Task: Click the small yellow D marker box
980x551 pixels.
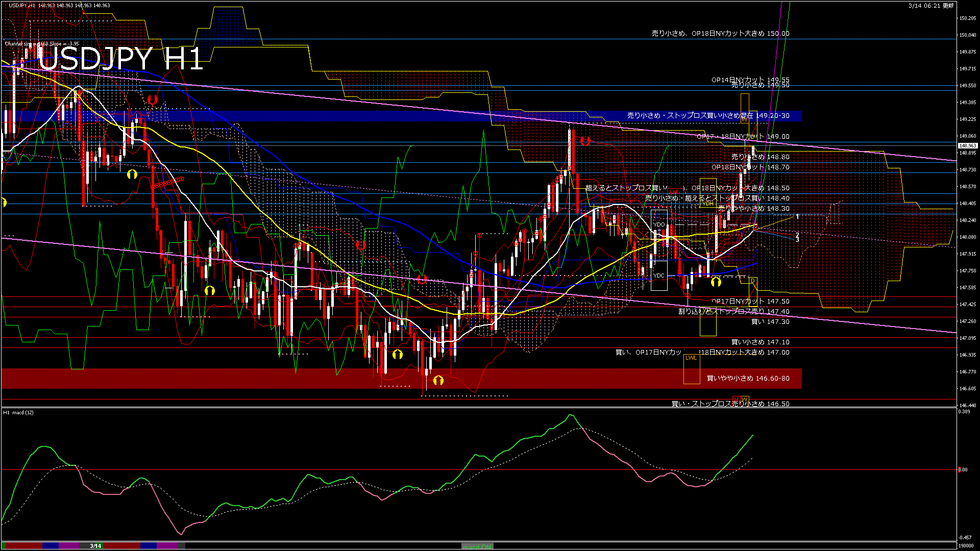Action: [x=752, y=281]
